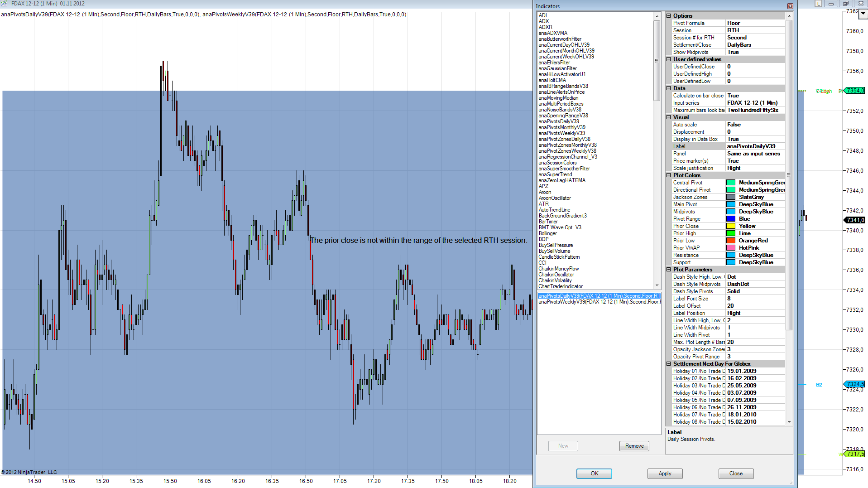Close the Indicators dialog with red X
This screenshot has height=488, width=868.
coord(790,6)
